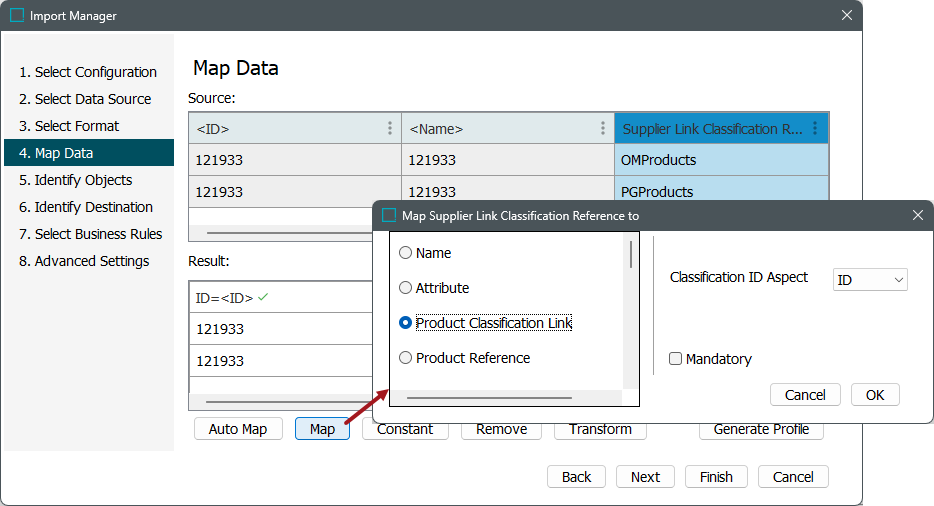
Task: Select the Name radio button
Action: [406, 253]
